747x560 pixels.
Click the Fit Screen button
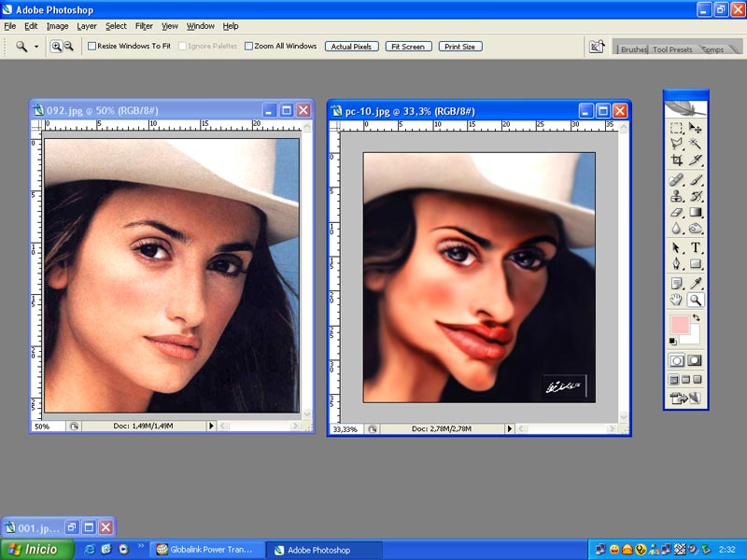pyautogui.click(x=408, y=46)
